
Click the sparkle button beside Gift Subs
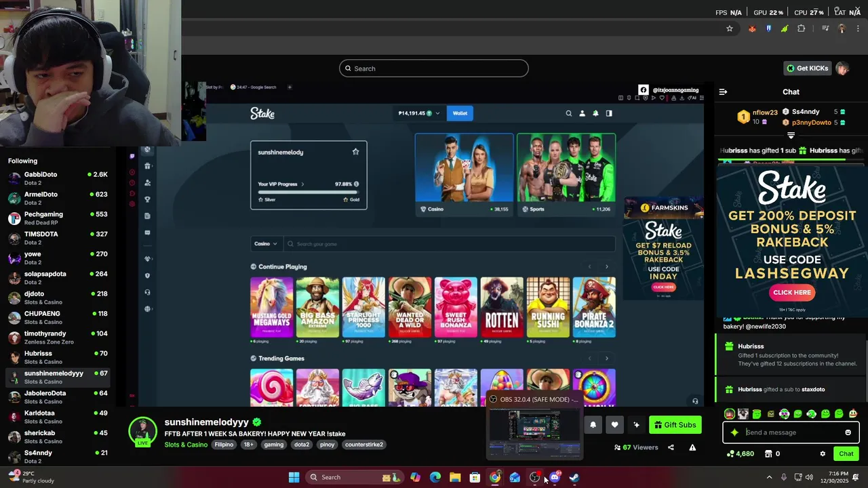[636, 425]
